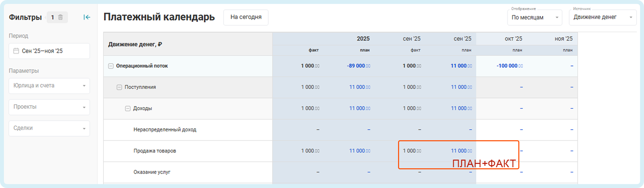Click the period field Сен '25—ноя '25
Screen dimensions: 644x188
coord(49,51)
